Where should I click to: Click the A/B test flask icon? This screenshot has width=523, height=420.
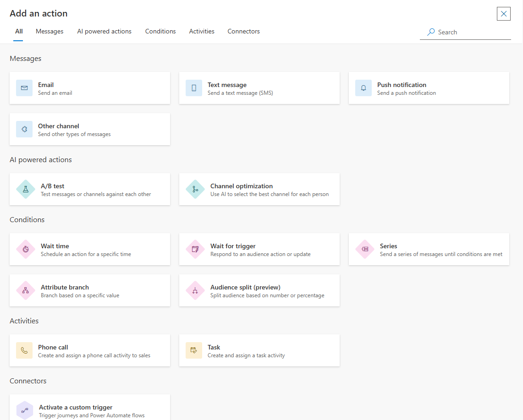point(26,189)
